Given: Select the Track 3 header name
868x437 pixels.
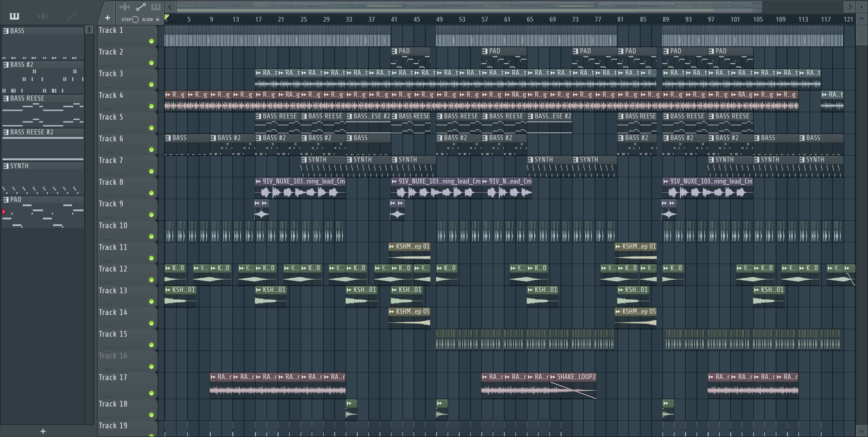Looking at the screenshot, I should click(111, 74).
